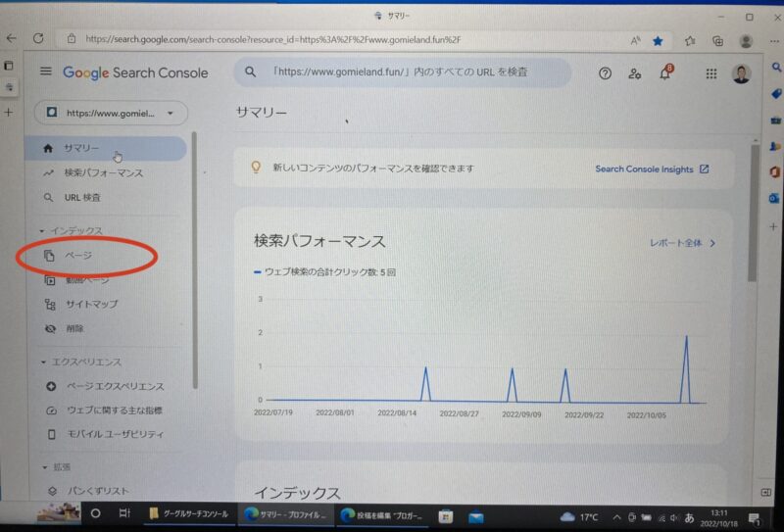
Task: Click the browser address bar URL
Action: point(273,39)
